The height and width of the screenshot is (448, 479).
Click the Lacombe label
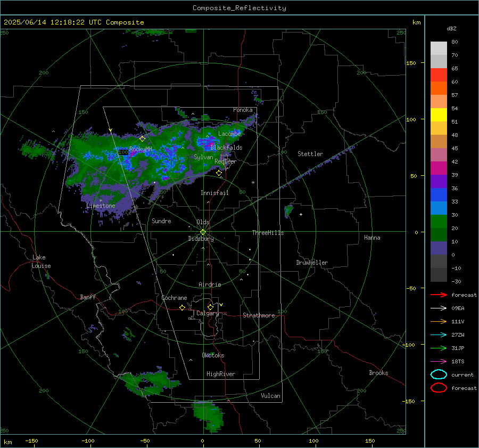(229, 134)
